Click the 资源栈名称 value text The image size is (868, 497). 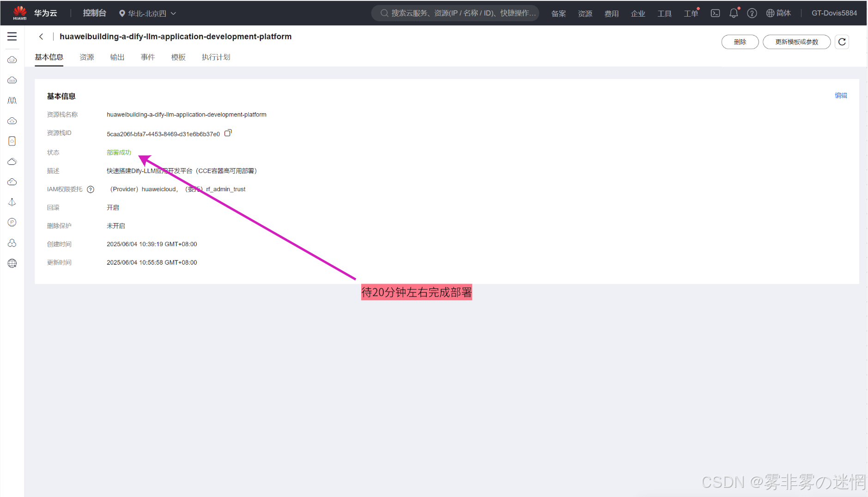click(187, 115)
